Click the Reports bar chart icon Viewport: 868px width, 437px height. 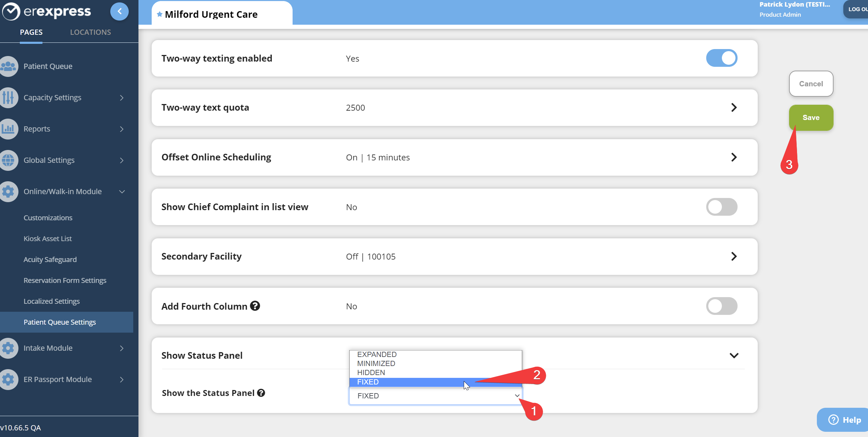click(x=8, y=129)
